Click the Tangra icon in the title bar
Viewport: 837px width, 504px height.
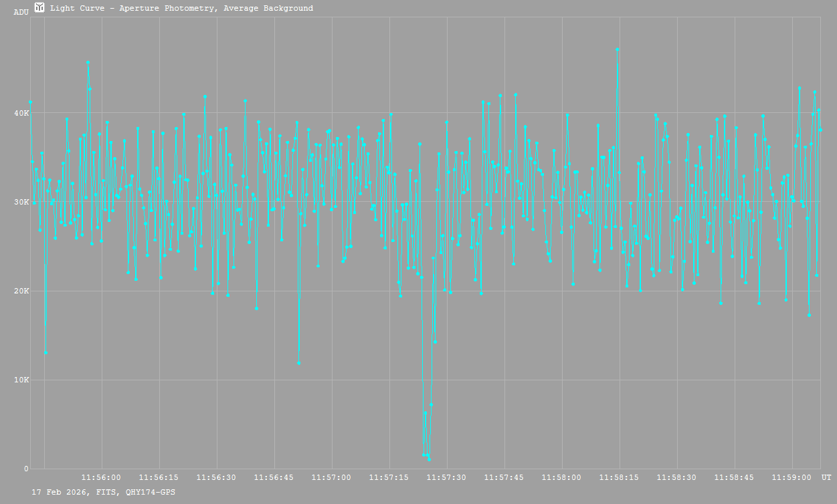tap(40, 7)
